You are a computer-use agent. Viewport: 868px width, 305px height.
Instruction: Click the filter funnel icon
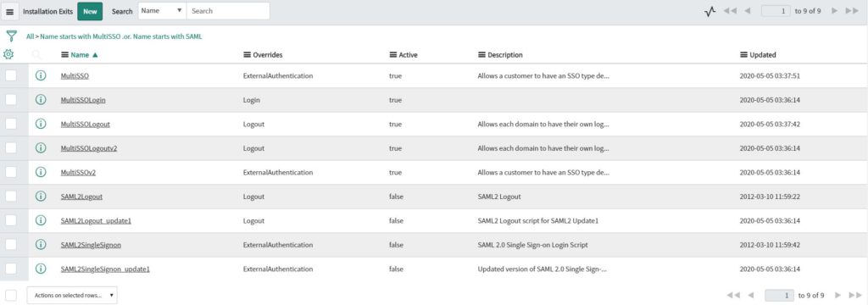coord(11,36)
